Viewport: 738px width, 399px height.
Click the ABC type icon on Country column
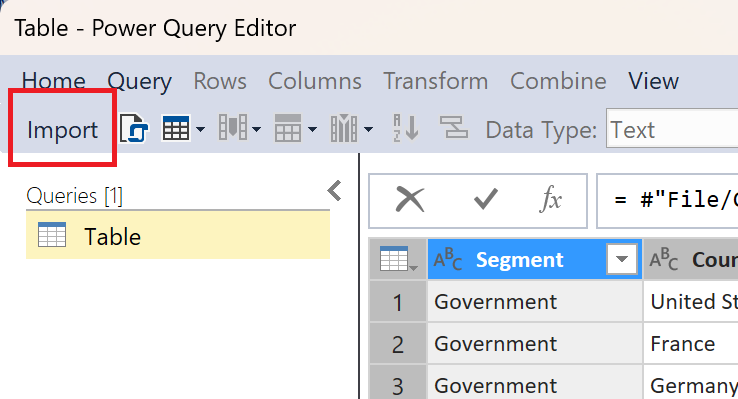click(x=664, y=259)
